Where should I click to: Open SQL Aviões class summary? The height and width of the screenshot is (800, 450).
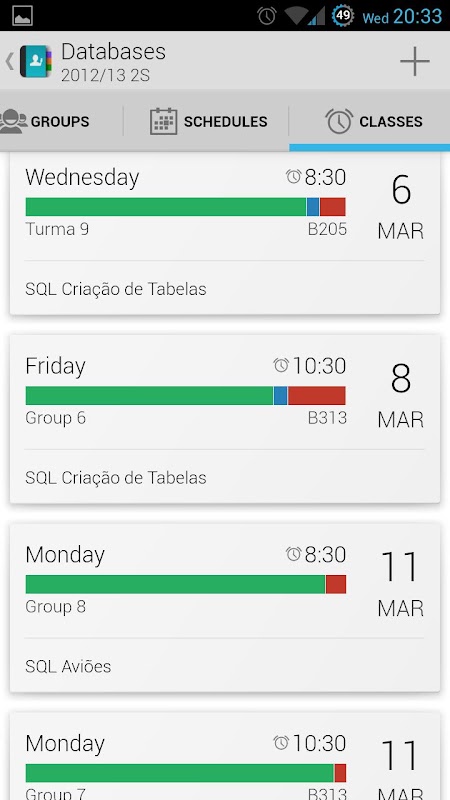click(x=68, y=666)
